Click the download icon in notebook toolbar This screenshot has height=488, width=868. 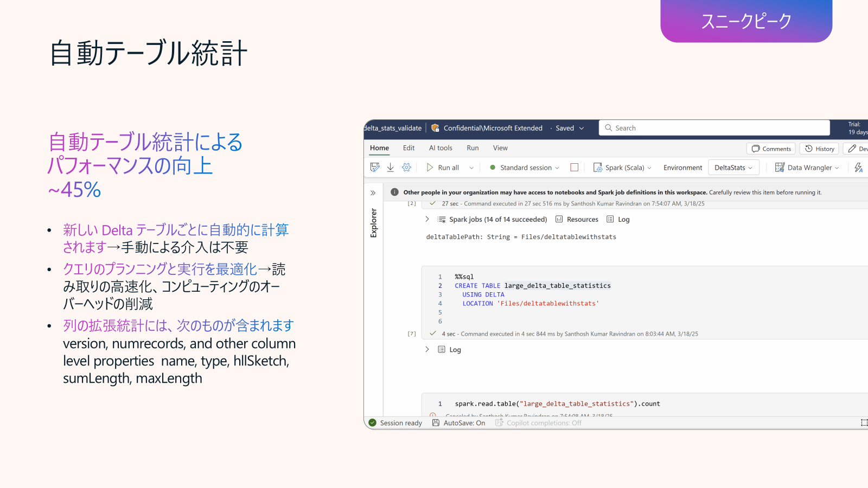tap(391, 168)
